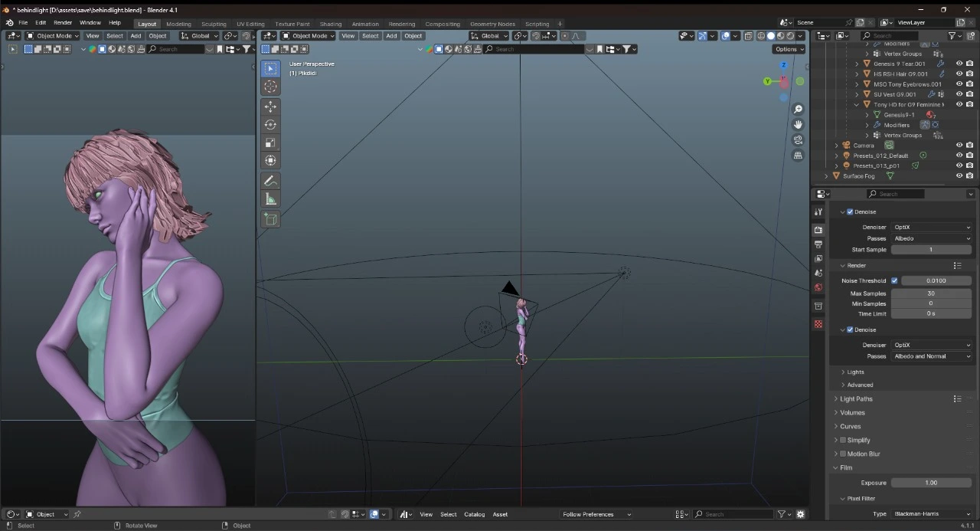
Task: Click the Exposure value slider
Action: (x=931, y=483)
